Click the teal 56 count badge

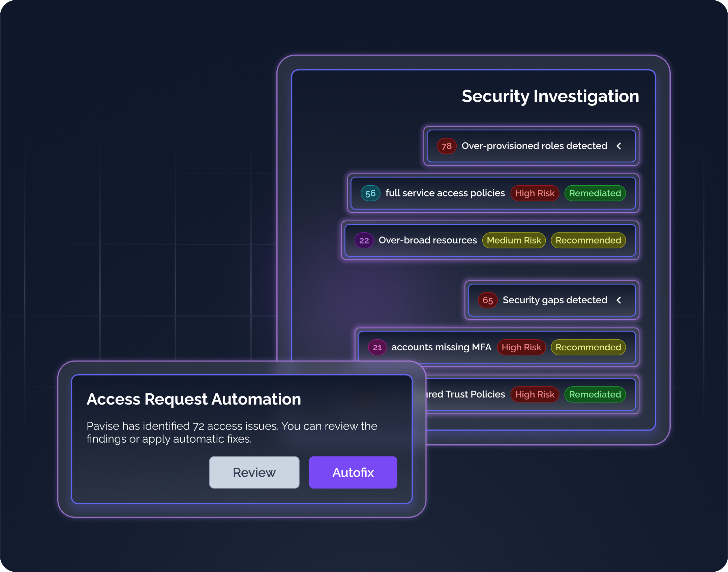click(x=370, y=193)
